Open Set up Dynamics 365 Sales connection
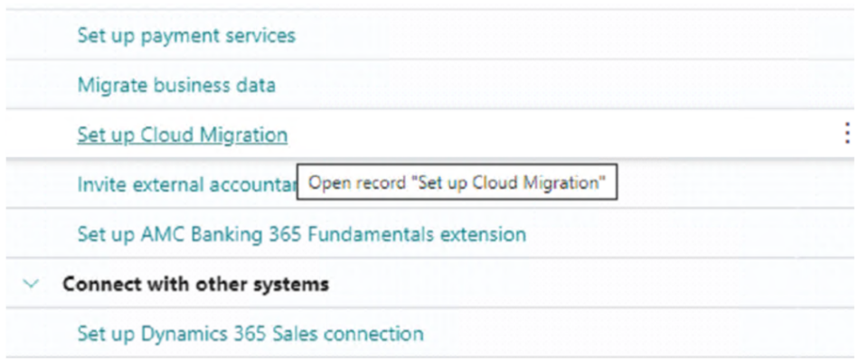Viewport: 868px width, 364px height. (250, 334)
